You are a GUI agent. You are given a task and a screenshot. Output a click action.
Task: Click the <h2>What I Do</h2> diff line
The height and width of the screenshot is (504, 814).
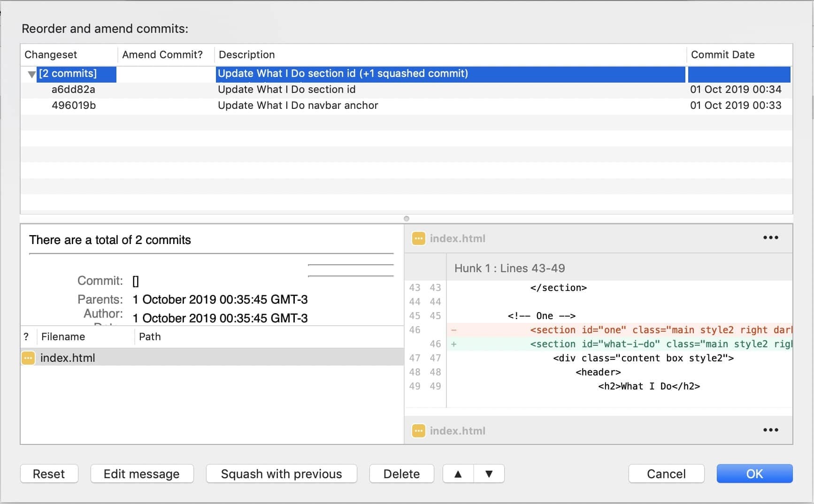pos(649,386)
